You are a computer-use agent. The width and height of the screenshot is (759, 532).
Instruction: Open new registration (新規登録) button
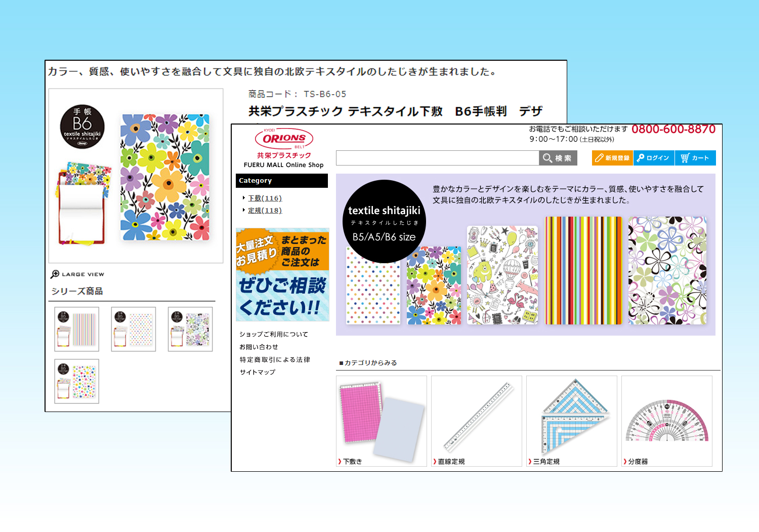click(x=612, y=158)
